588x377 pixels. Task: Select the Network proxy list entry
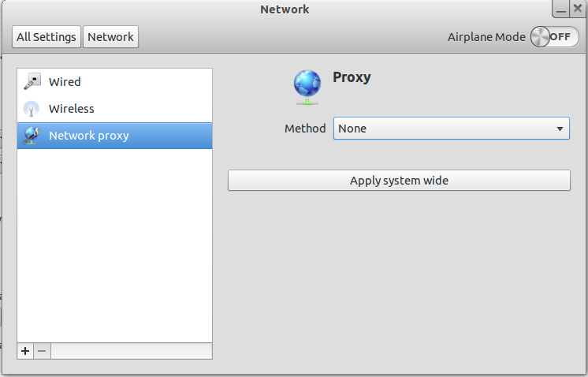coord(115,136)
